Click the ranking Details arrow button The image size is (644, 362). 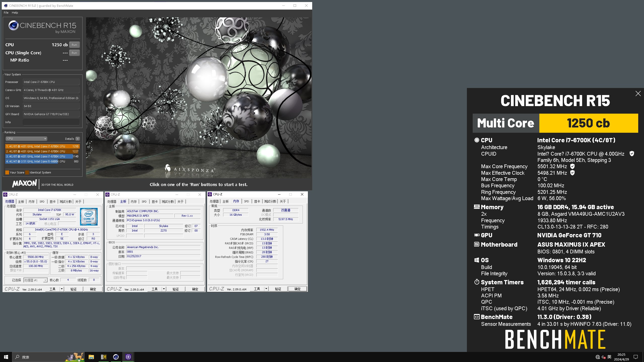[x=78, y=139]
